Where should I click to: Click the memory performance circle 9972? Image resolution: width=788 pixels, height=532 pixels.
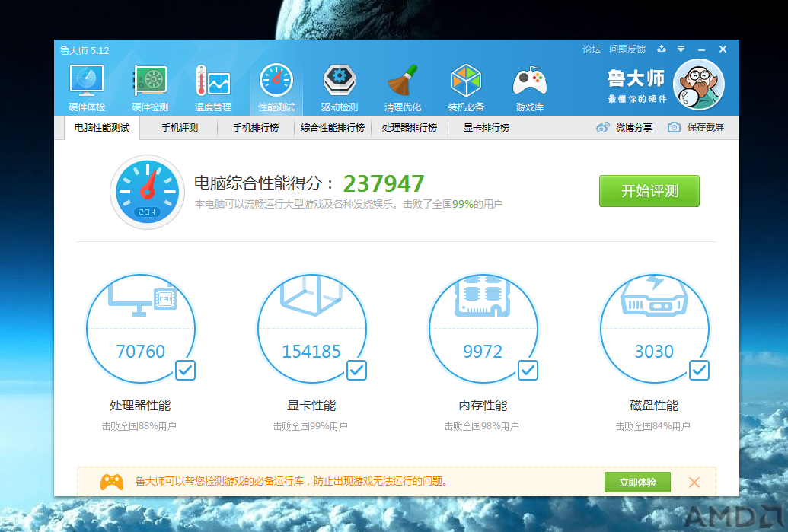coord(483,329)
